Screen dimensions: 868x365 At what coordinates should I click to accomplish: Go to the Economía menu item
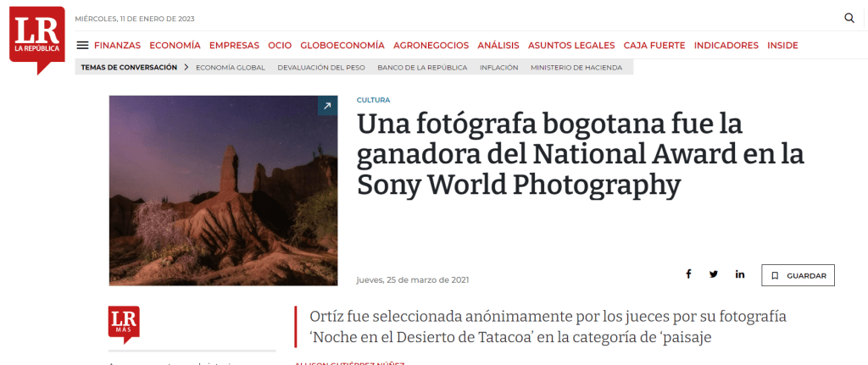pos(175,46)
